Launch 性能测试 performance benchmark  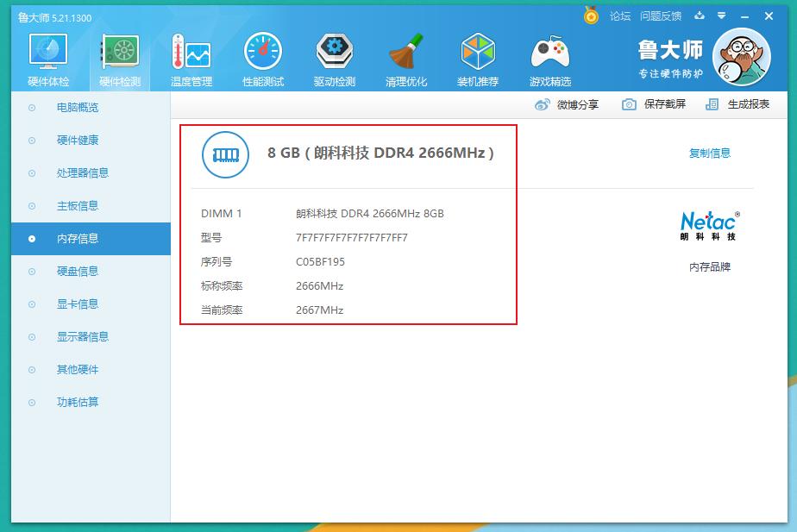point(263,56)
